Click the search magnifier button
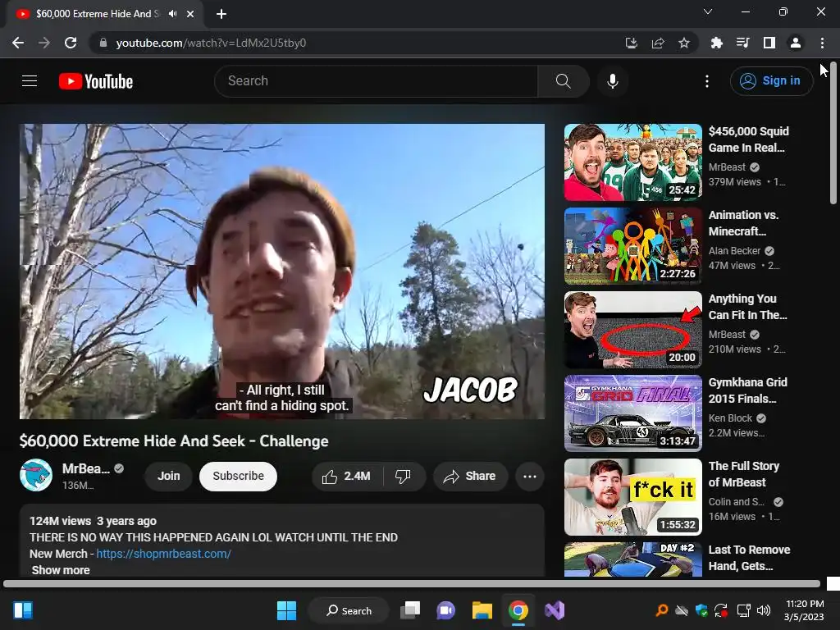This screenshot has height=630, width=840. click(563, 81)
